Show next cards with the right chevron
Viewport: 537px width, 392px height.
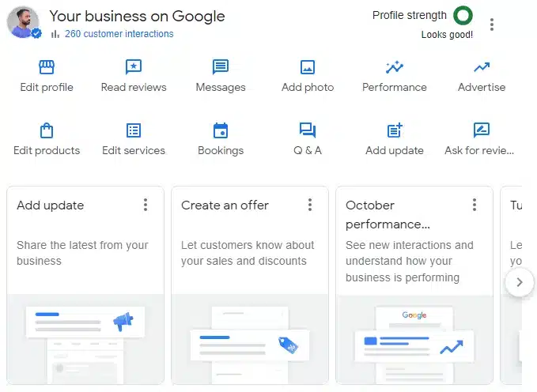[x=520, y=282]
